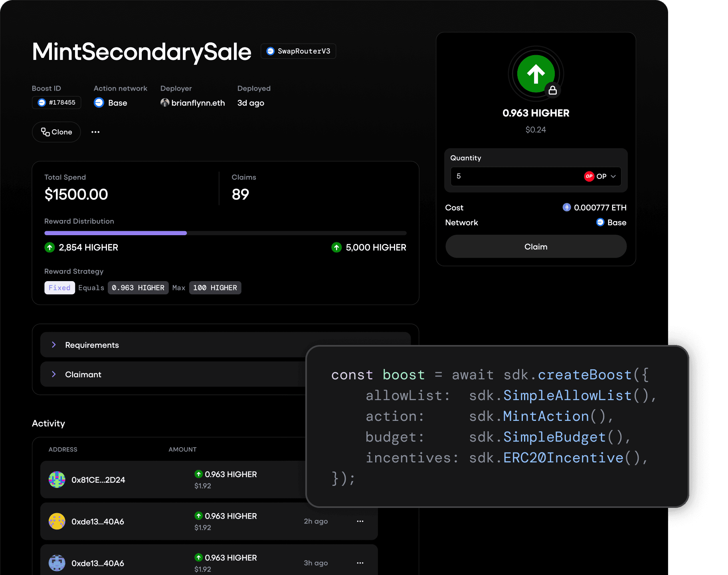Click ERC20Incentive in code snippet

coord(563,458)
